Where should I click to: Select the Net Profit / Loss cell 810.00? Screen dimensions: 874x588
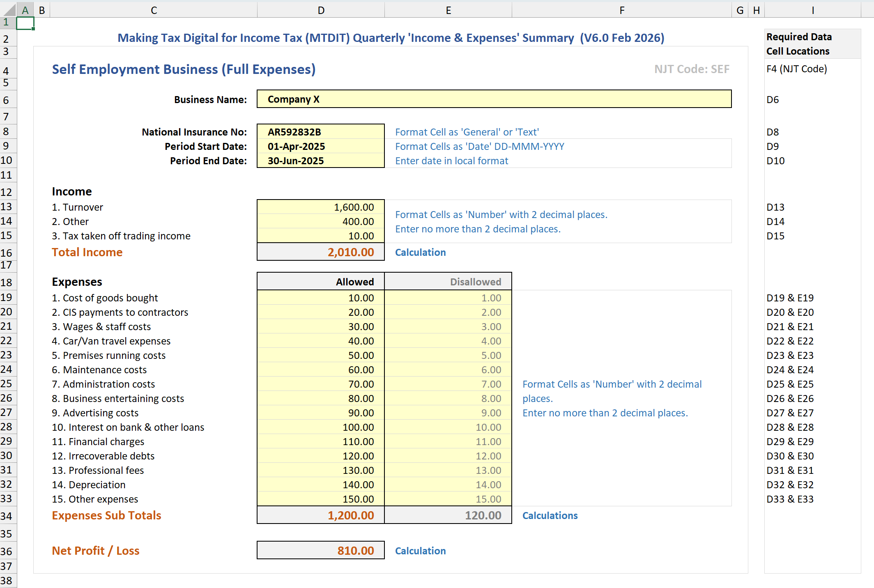tap(320, 550)
